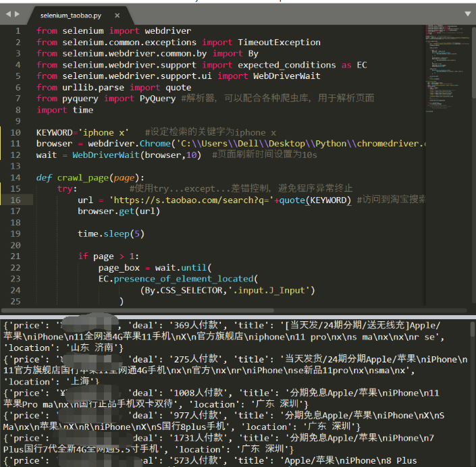Select line number 25 in gutter
This screenshot has height=467, width=476.
pos(16,302)
